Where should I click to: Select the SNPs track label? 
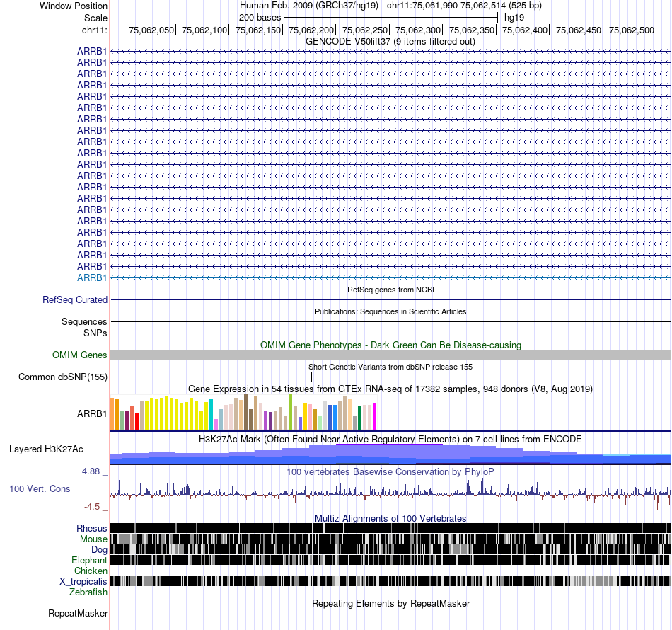pos(95,333)
